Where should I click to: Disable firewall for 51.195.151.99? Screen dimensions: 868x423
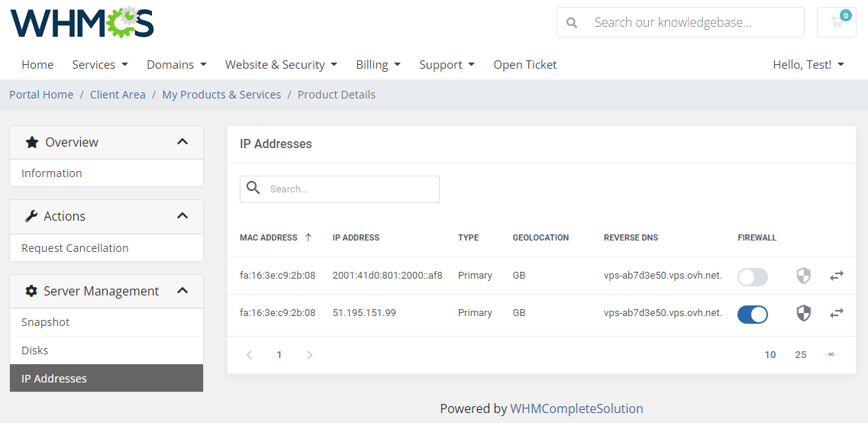(x=752, y=314)
